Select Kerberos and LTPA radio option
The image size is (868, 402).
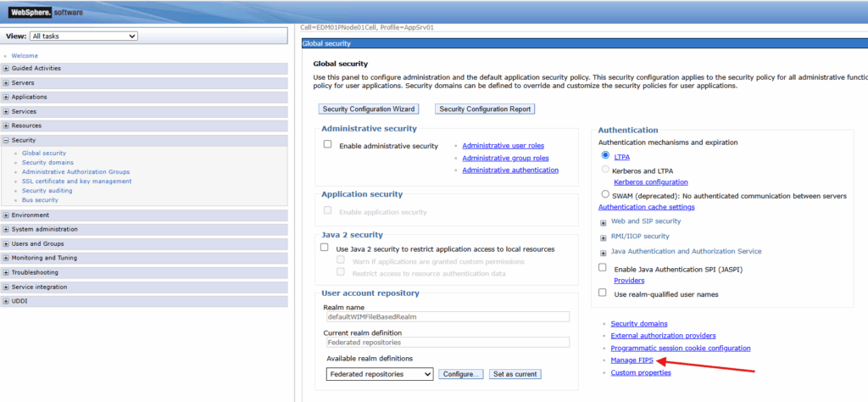point(604,170)
